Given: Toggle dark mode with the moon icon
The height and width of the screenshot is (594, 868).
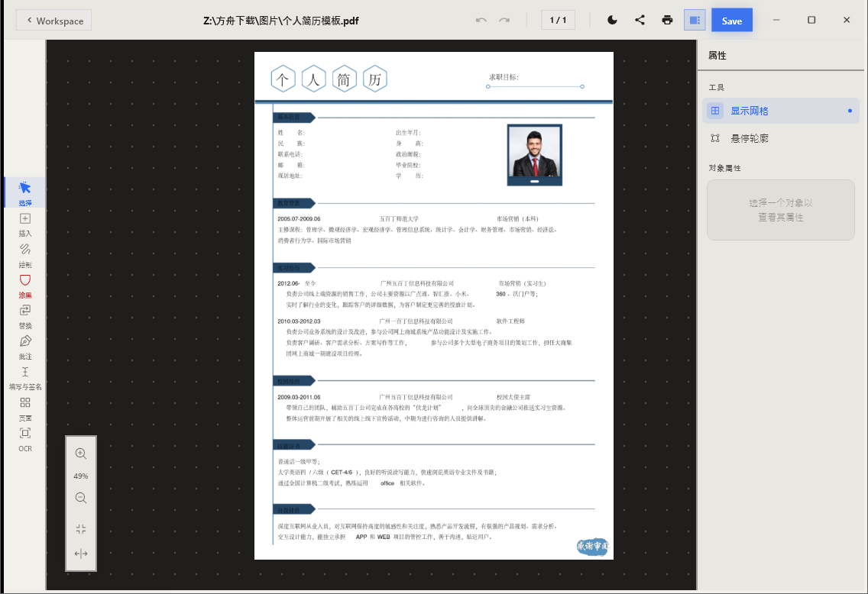Looking at the screenshot, I should coord(612,21).
